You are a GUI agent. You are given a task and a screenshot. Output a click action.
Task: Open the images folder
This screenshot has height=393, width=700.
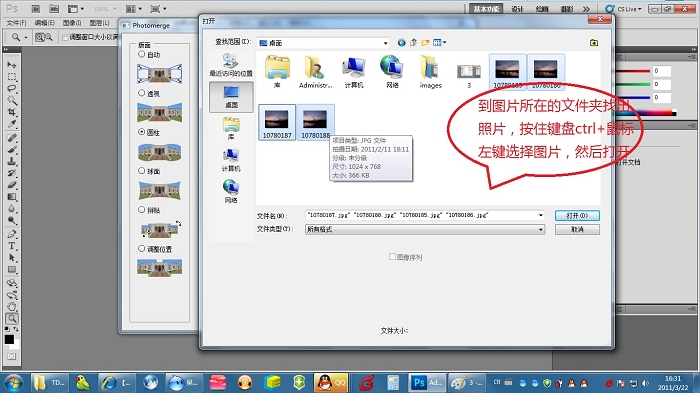pos(430,71)
